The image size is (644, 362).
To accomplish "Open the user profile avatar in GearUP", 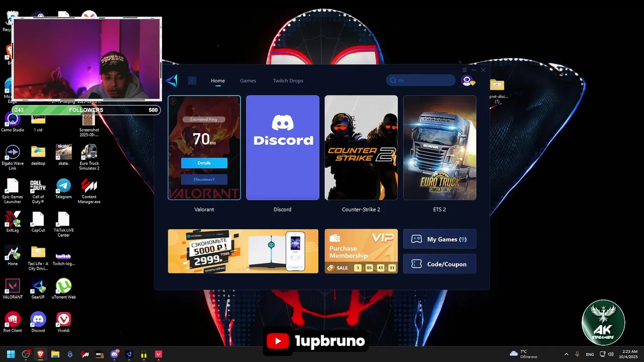I will click(468, 80).
